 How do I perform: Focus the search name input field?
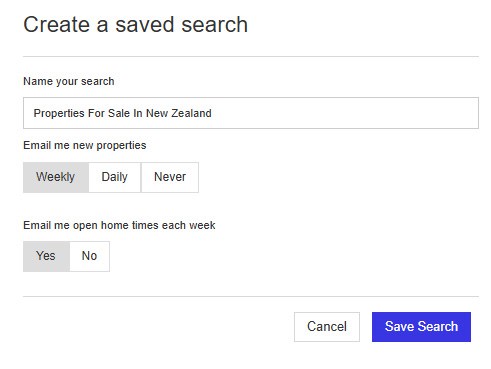click(x=251, y=113)
